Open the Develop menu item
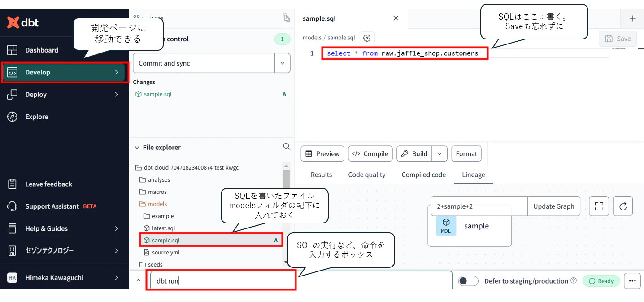This screenshot has height=302, width=644. 64,72
